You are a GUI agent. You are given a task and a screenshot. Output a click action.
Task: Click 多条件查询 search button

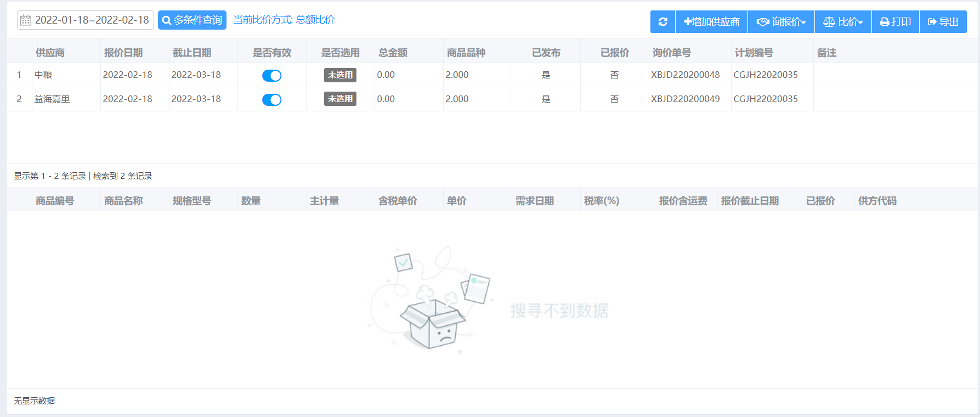tap(192, 20)
